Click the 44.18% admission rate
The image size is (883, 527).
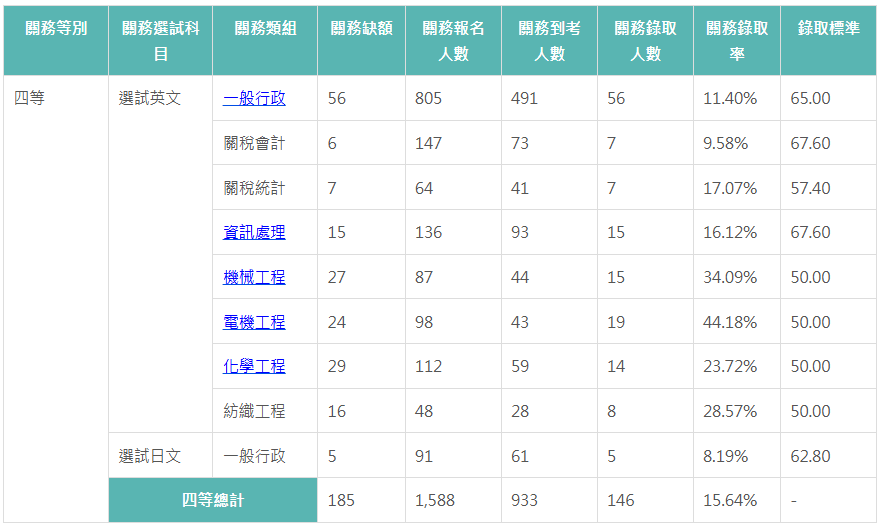click(x=730, y=322)
